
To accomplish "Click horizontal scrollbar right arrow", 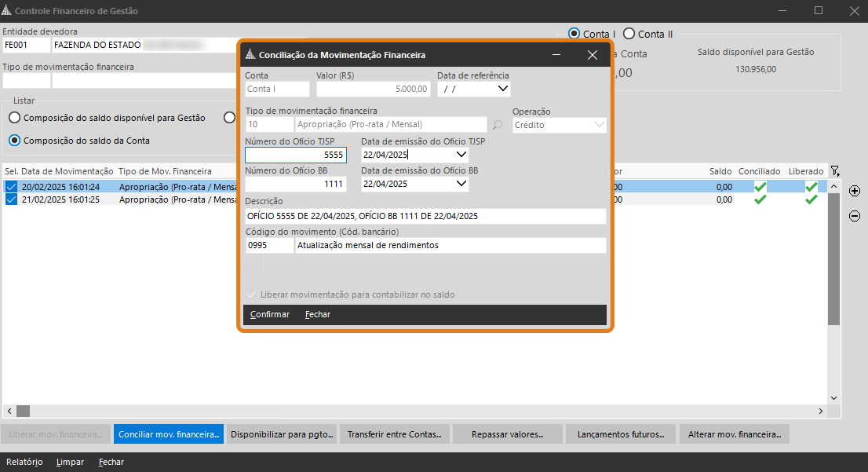I will pyautogui.click(x=821, y=411).
